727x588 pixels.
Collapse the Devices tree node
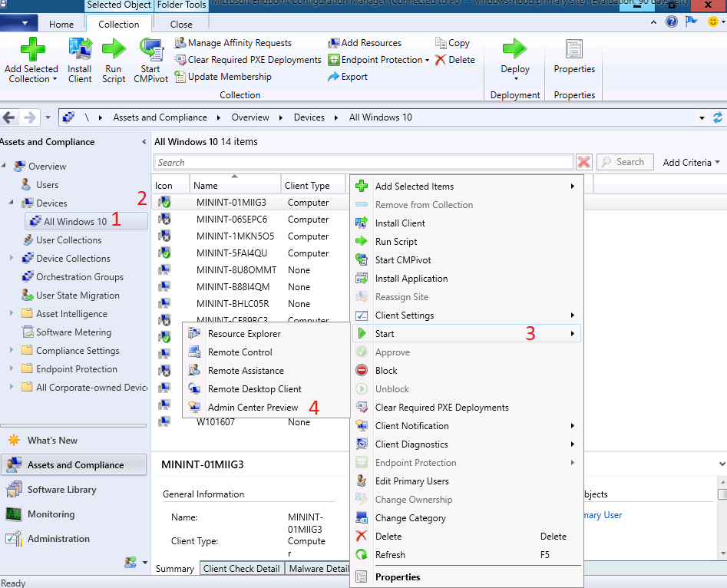click(x=12, y=203)
